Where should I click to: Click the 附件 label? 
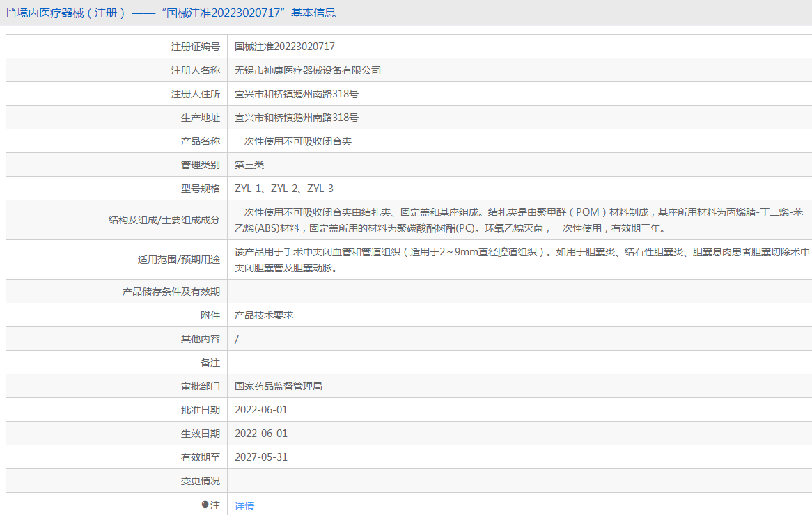pyautogui.click(x=210, y=316)
